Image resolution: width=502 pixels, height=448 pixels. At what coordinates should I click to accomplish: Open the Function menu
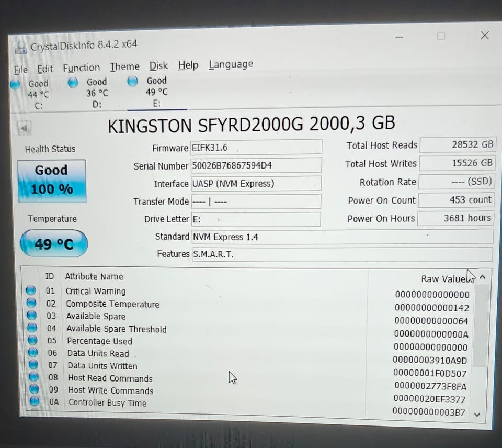(x=82, y=68)
